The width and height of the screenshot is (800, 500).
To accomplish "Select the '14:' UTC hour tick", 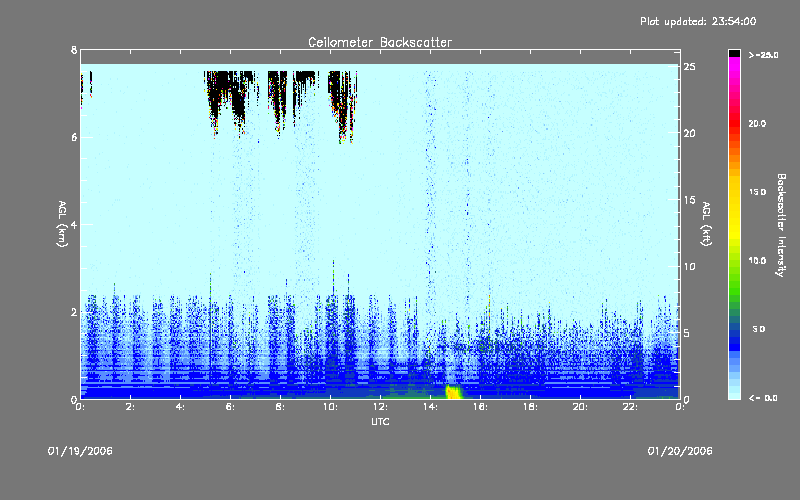I will [x=431, y=407].
